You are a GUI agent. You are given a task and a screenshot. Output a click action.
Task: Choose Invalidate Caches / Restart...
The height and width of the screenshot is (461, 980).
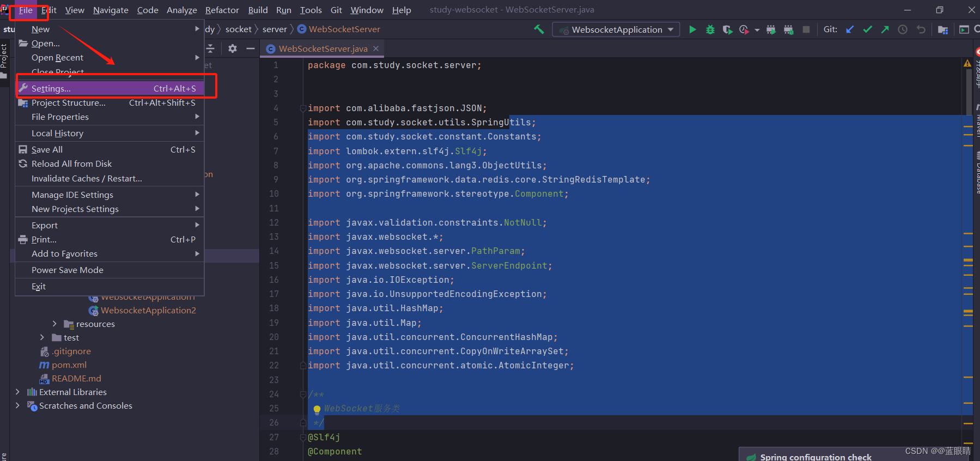pos(109,178)
